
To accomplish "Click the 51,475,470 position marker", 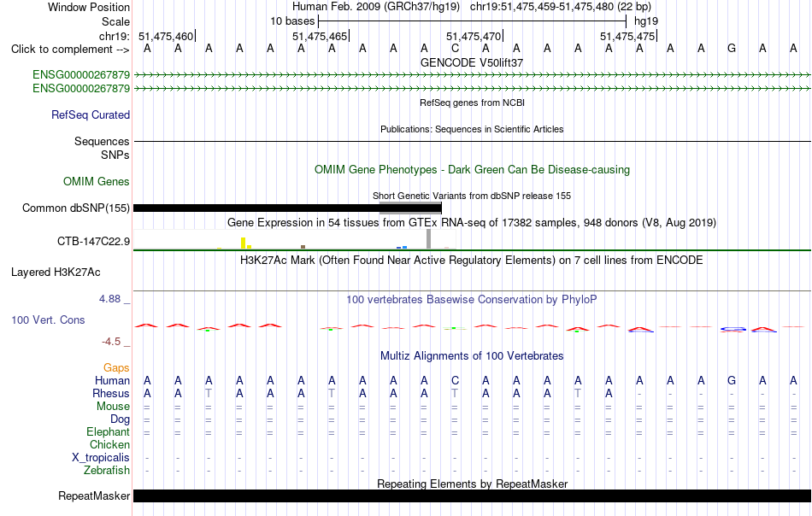I will (474, 36).
